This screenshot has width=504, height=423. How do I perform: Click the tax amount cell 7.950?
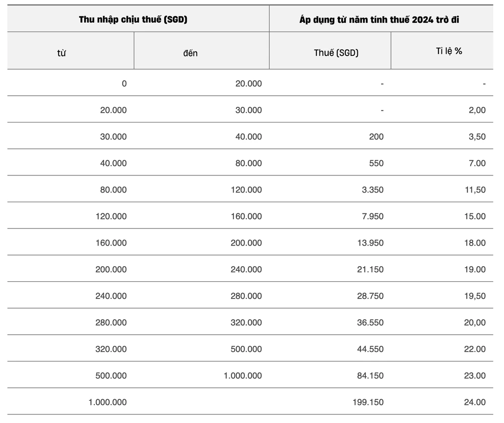click(370, 216)
